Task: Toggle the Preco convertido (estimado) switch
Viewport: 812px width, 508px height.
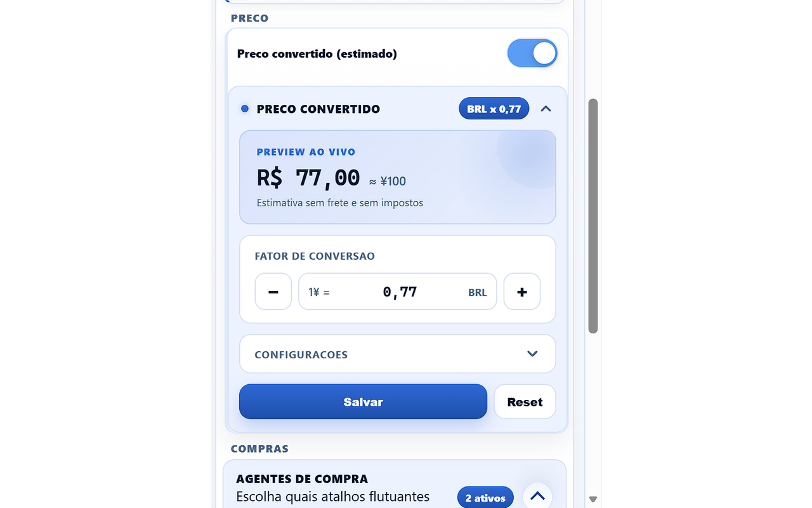Action: pyautogui.click(x=532, y=53)
